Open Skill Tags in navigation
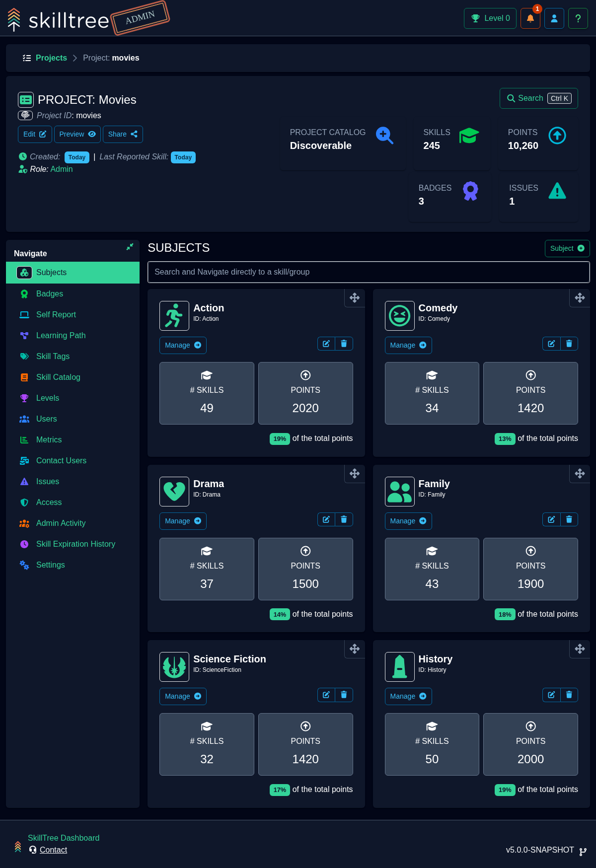This screenshot has width=596, height=868. [73, 356]
